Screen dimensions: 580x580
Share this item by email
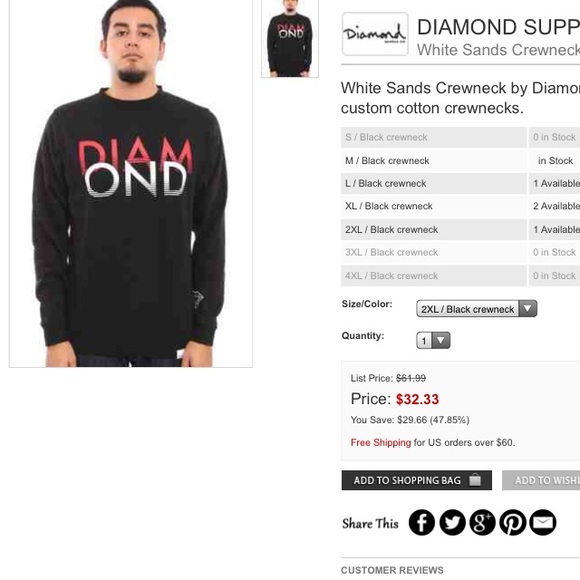pos(543,522)
